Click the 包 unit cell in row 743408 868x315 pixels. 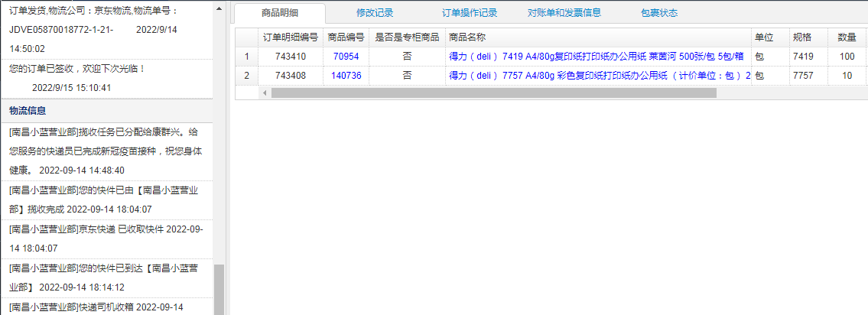pyautogui.click(x=770, y=76)
